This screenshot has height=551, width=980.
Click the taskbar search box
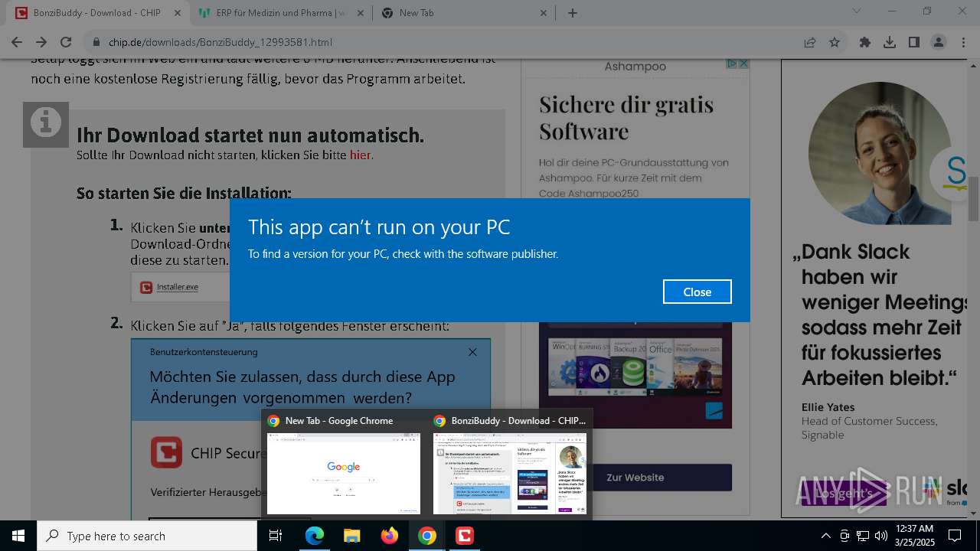click(x=147, y=536)
